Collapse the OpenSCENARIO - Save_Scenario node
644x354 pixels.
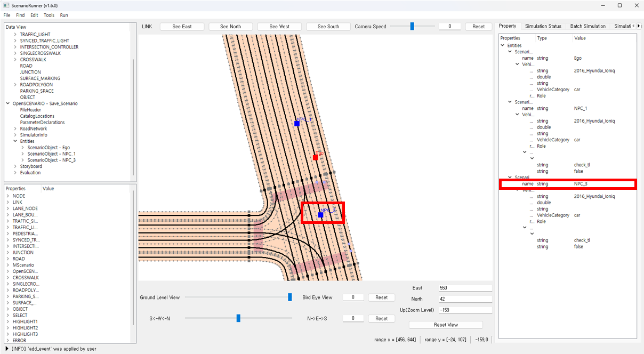pyautogui.click(x=7, y=103)
